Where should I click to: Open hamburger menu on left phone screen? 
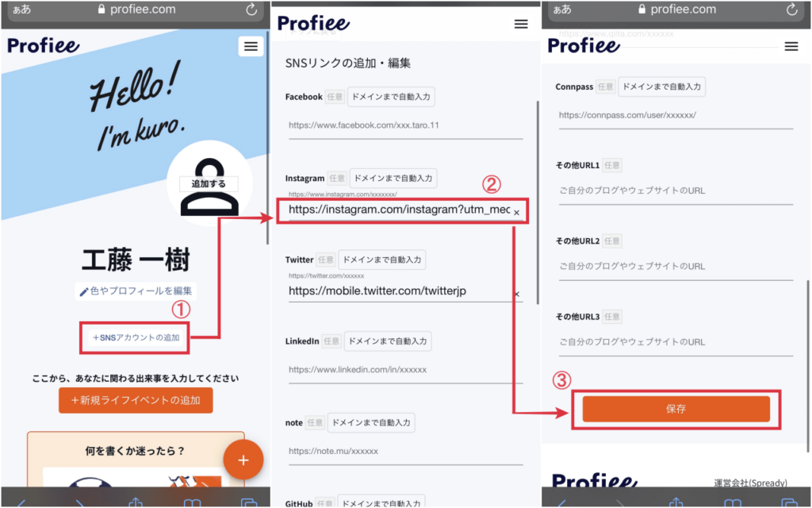251,47
